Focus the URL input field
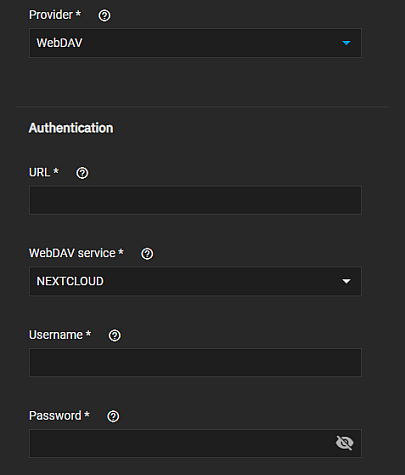 click(195, 200)
